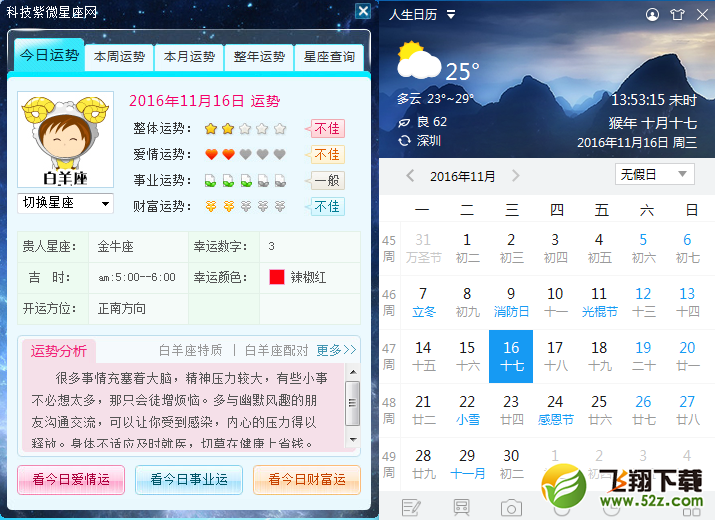This screenshot has height=520, width=715.
Task: Click the 2016年11月 month label
Action: [x=462, y=176]
